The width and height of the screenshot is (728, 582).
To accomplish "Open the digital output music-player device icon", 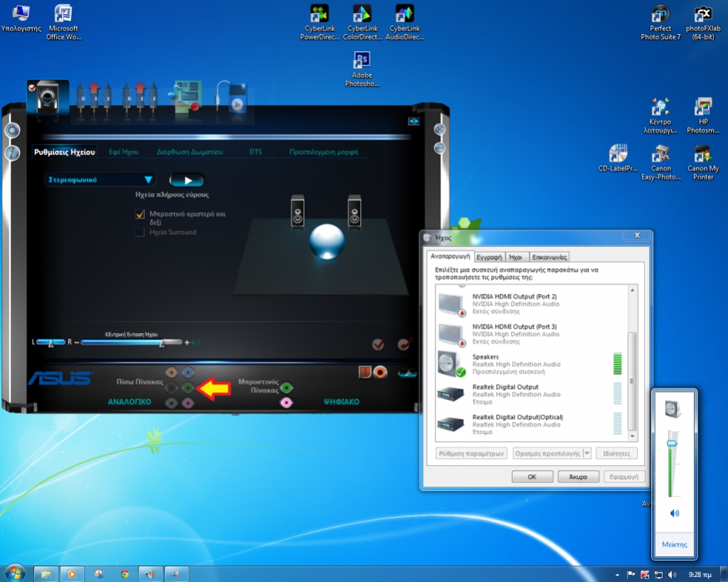I will click(x=231, y=97).
